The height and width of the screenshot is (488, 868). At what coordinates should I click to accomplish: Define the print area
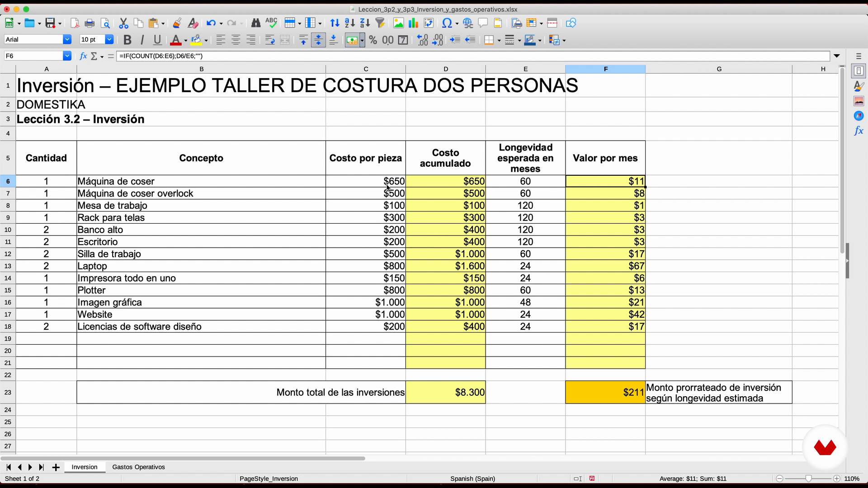(516, 23)
